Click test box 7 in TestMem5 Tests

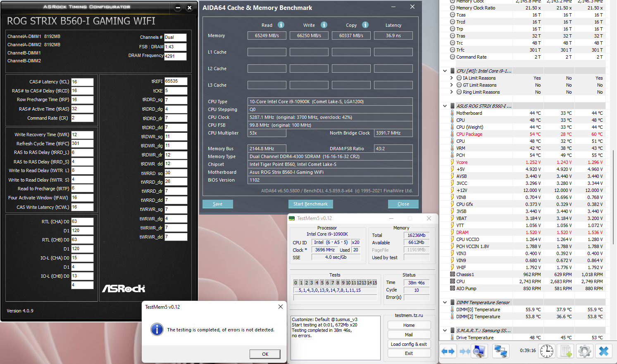(x=333, y=283)
